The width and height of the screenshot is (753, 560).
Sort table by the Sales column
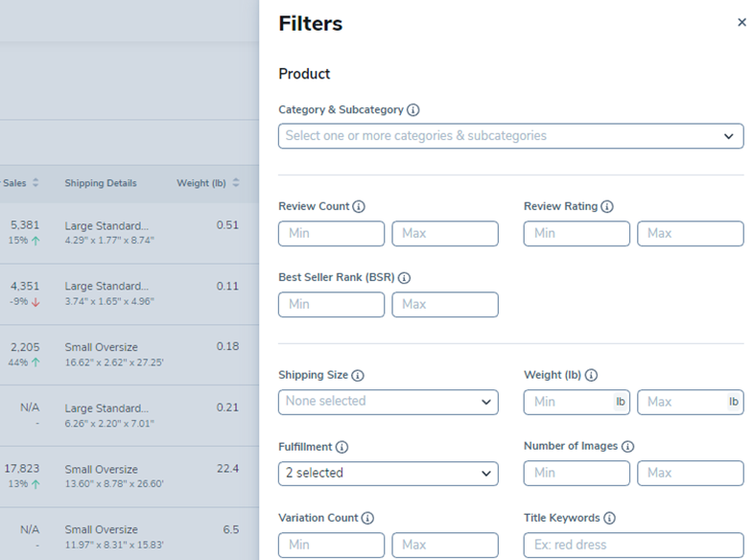click(x=35, y=183)
